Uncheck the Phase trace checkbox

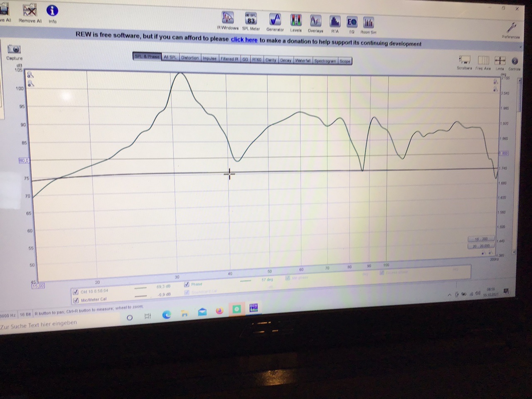click(187, 284)
